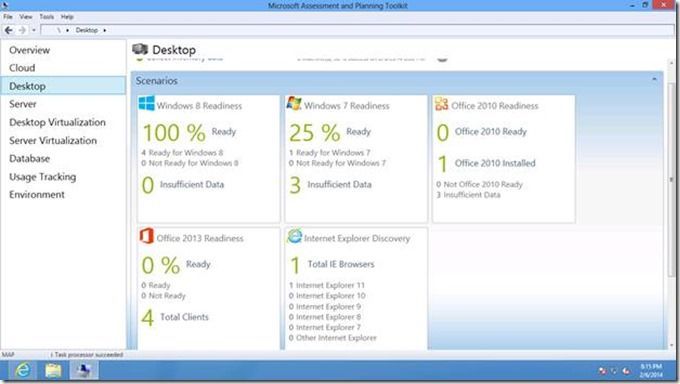Open the Help menu

click(67, 16)
